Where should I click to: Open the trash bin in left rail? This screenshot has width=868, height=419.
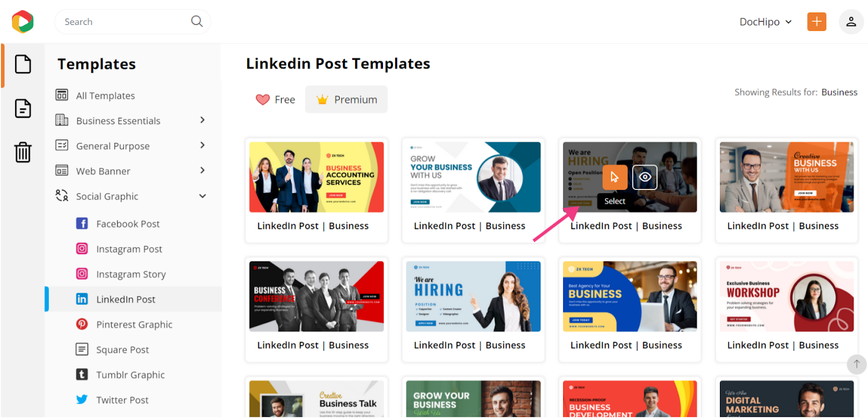click(x=23, y=153)
